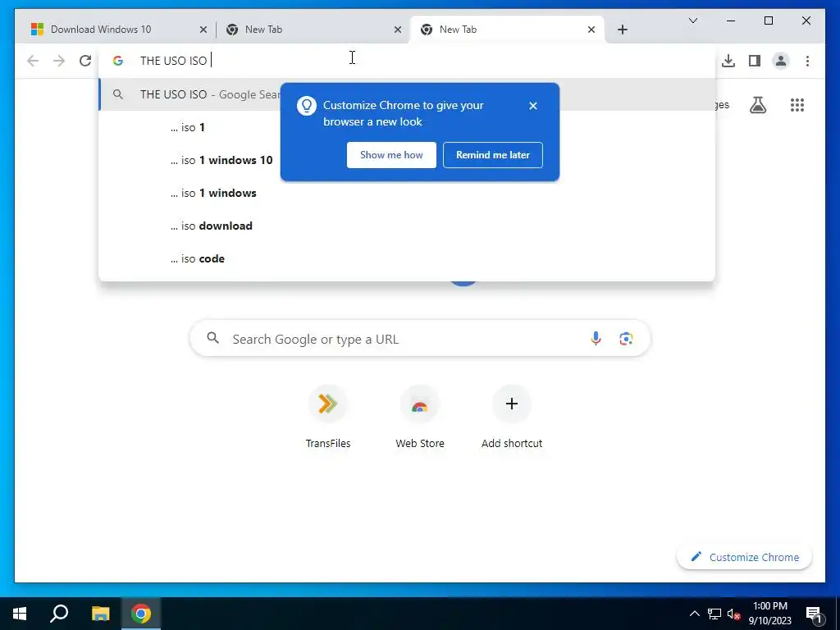The width and height of the screenshot is (840, 630).
Task: Search by image with Google Lens icon
Action: 626,339
